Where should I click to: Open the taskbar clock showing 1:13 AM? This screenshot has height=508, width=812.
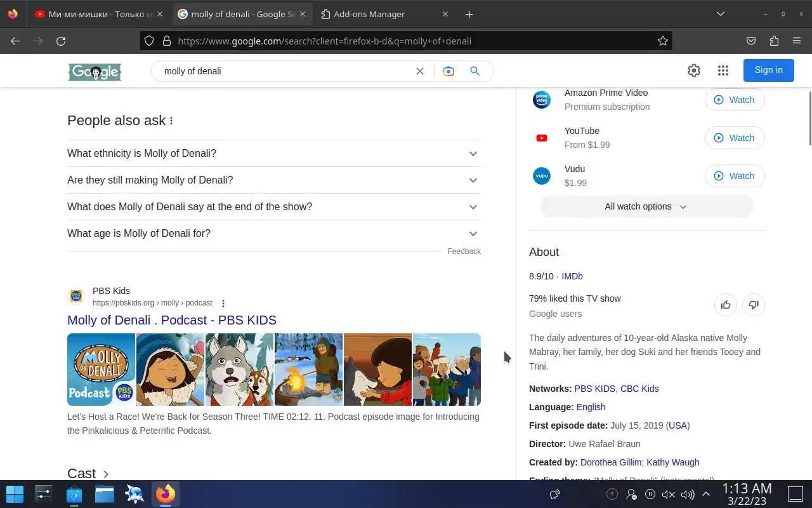point(747,494)
